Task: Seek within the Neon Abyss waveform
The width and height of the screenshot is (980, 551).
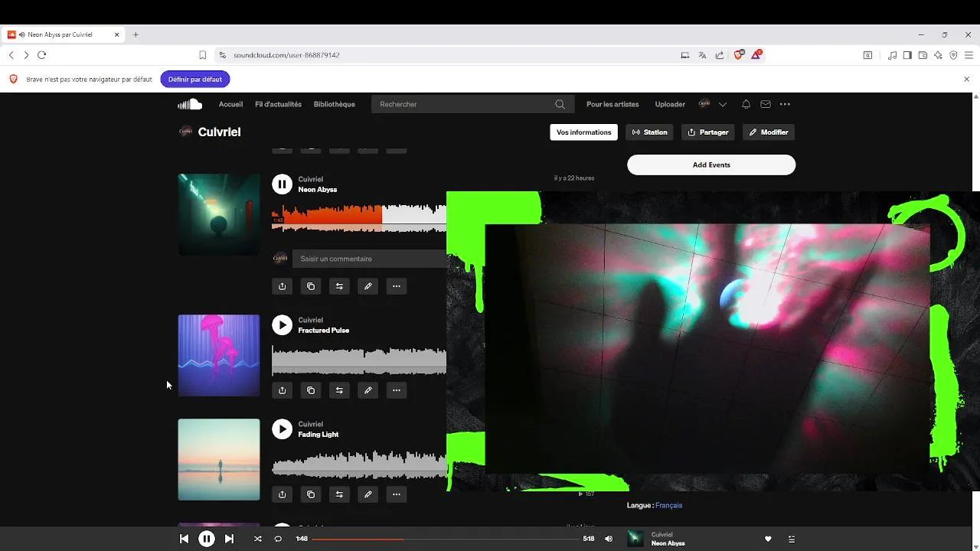Action: click(359, 217)
